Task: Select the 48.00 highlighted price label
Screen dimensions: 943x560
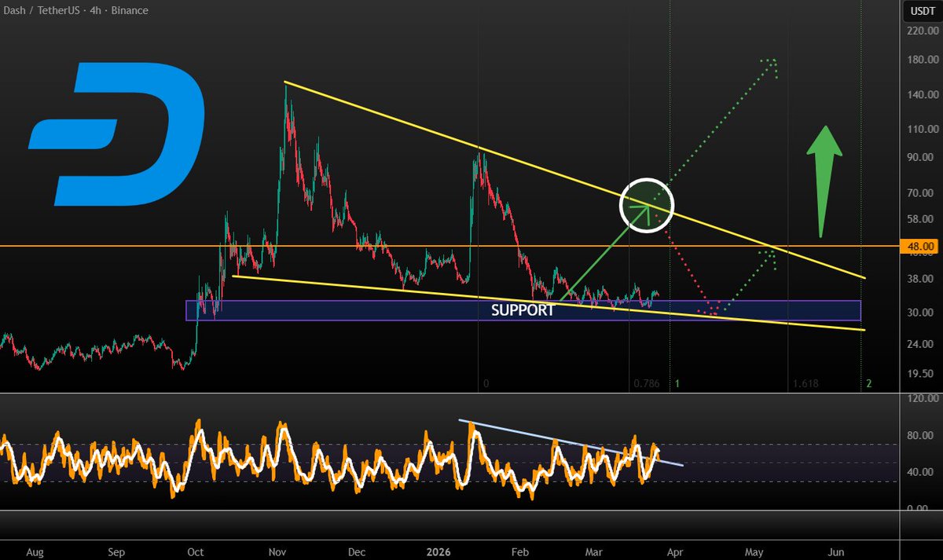Action: pyautogui.click(x=921, y=247)
